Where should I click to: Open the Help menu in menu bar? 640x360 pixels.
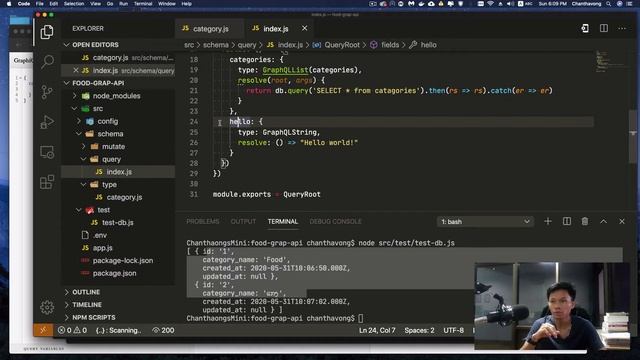click(x=187, y=4)
